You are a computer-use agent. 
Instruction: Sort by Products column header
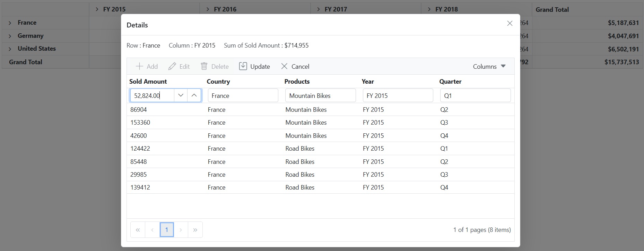tap(297, 82)
